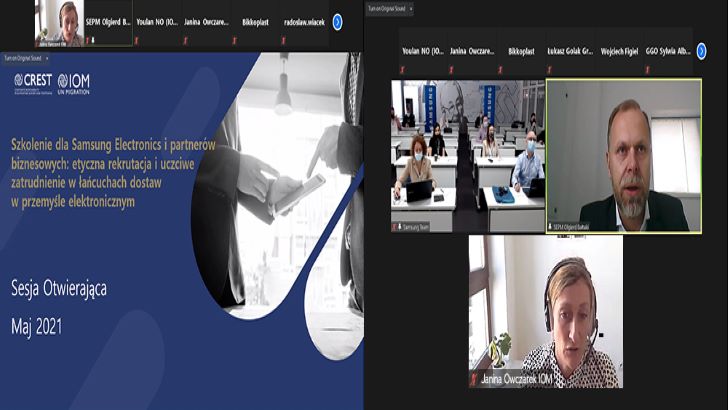Click muted mic under Janina Owczare..., right window
This screenshot has height=410, width=728.
point(451,70)
